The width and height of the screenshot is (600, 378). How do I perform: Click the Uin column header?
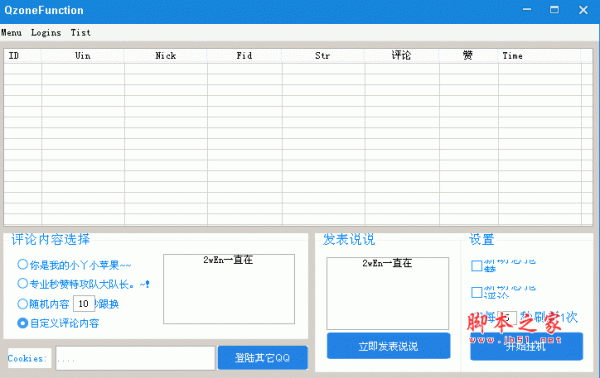83,56
